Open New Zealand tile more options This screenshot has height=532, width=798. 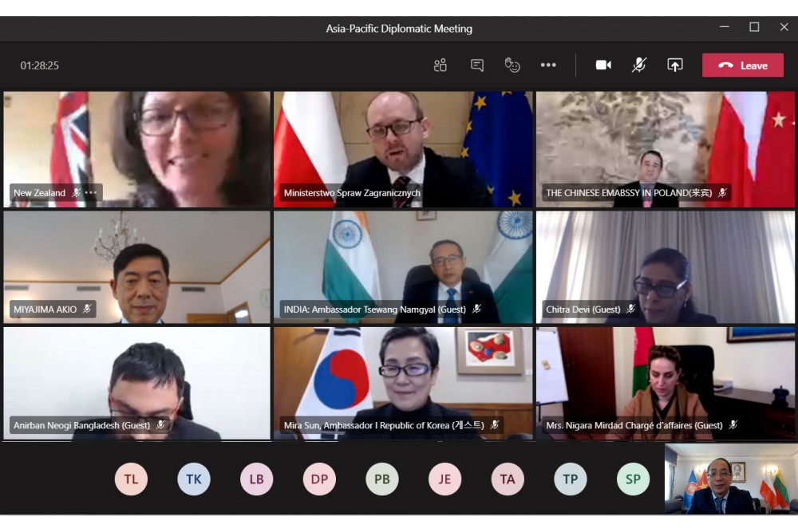pos(91,193)
